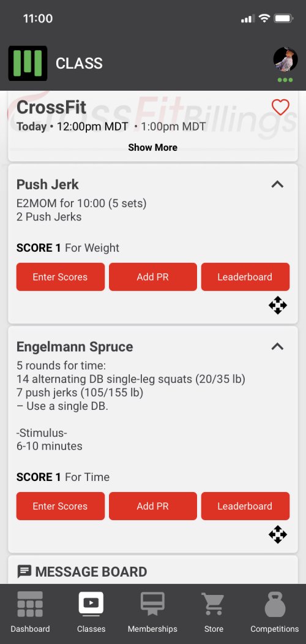View Push Jerk Leaderboard
The height and width of the screenshot is (644, 306).
coord(245,277)
